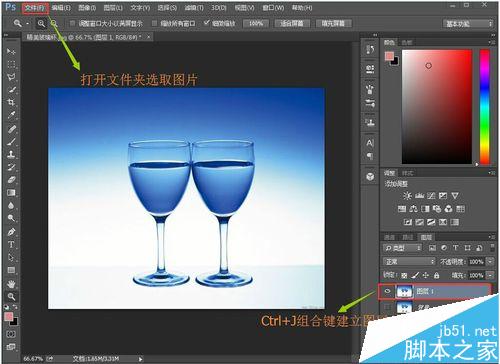Open the Zoom tool preset picker arrow

[27, 24]
